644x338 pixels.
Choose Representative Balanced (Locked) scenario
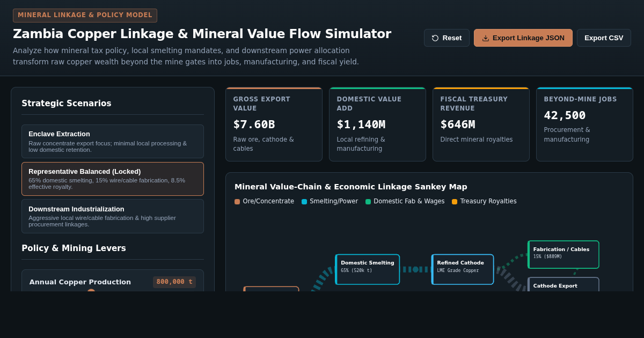point(113,179)
